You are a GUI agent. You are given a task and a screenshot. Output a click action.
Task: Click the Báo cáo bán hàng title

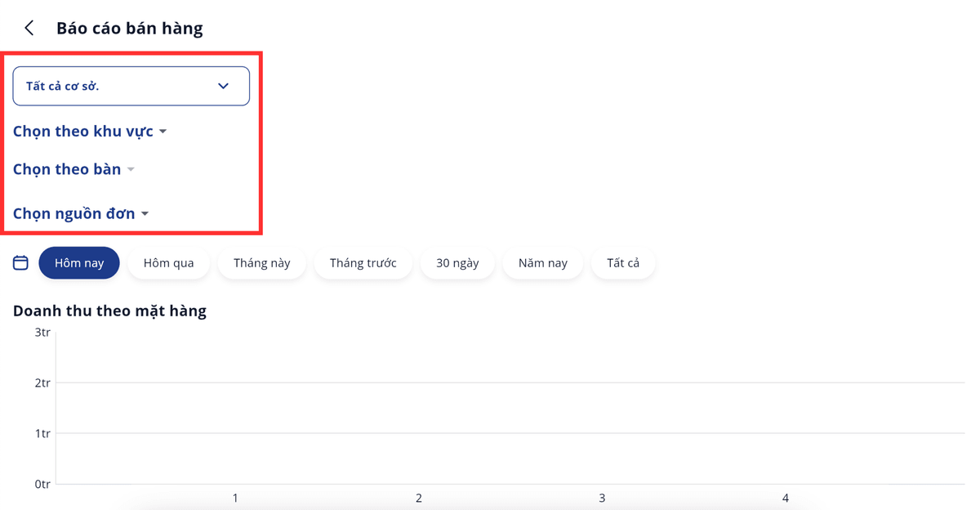[129, 28]
